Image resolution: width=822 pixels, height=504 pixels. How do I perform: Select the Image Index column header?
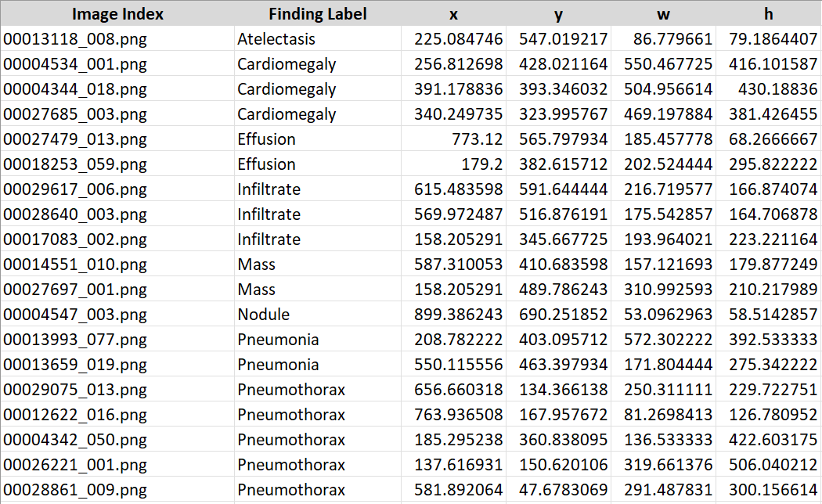pyautogui.click(x=117, y=13)
